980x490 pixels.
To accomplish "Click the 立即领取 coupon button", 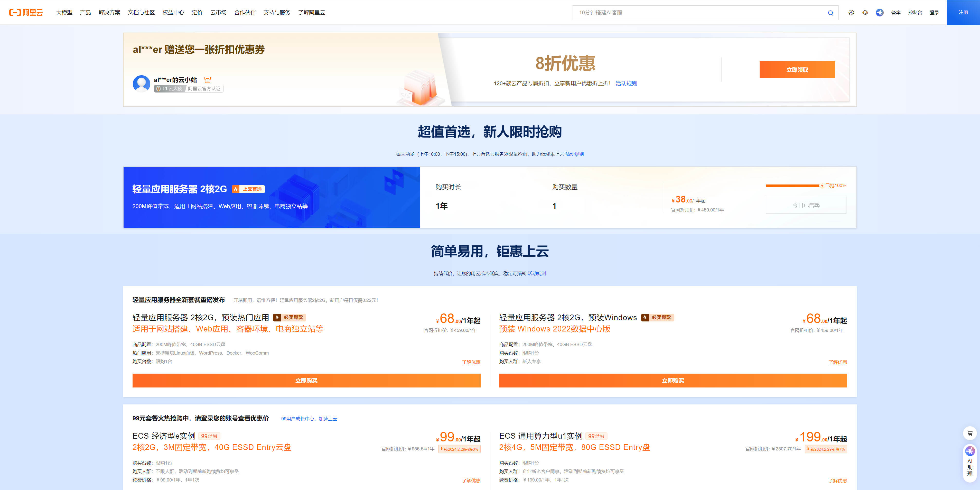I will (797, 70).
